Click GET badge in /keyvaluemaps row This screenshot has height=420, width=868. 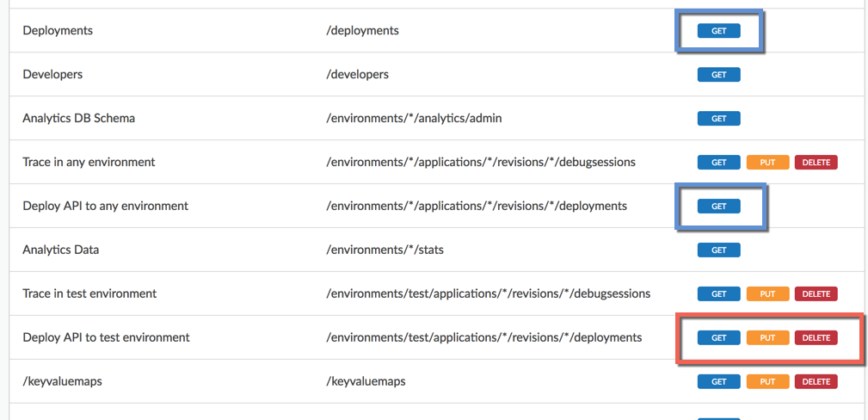[718, 381]
